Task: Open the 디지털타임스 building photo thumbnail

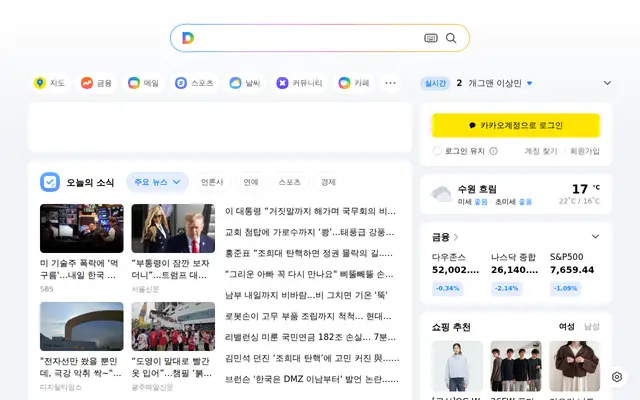Action: [82, 327]
